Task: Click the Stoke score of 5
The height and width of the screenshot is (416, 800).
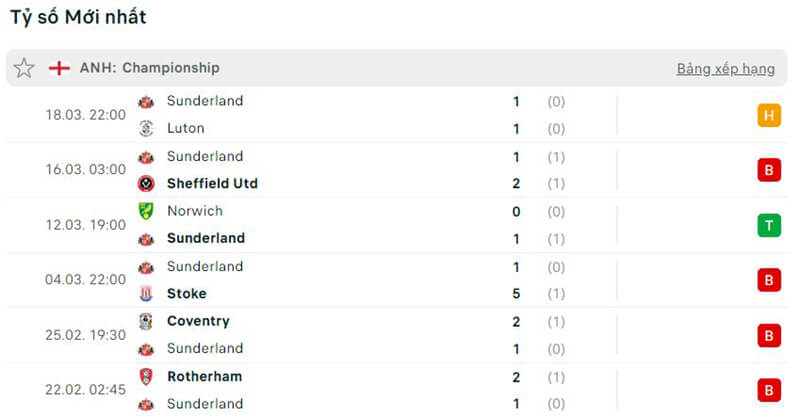Action: tap(516, 293)
